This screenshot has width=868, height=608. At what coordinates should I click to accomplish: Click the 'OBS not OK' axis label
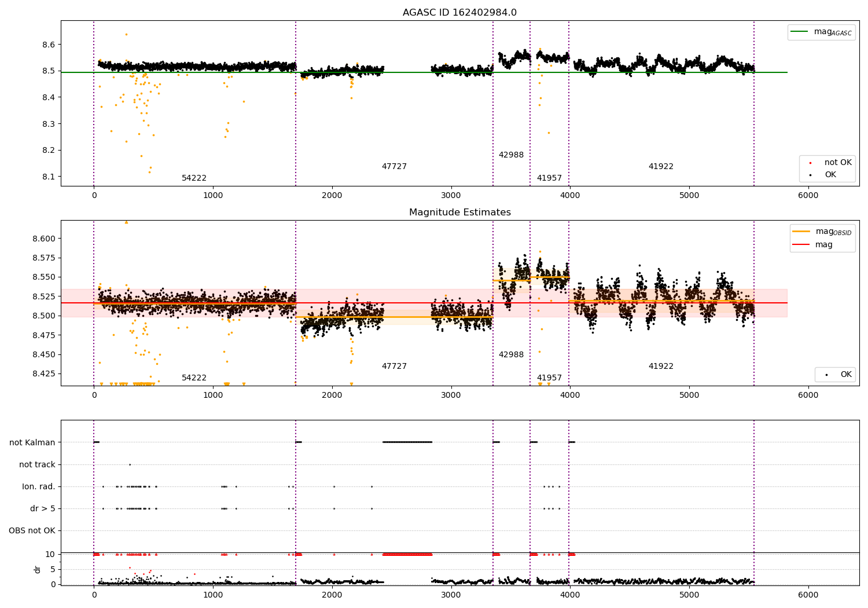click(32, 530)
